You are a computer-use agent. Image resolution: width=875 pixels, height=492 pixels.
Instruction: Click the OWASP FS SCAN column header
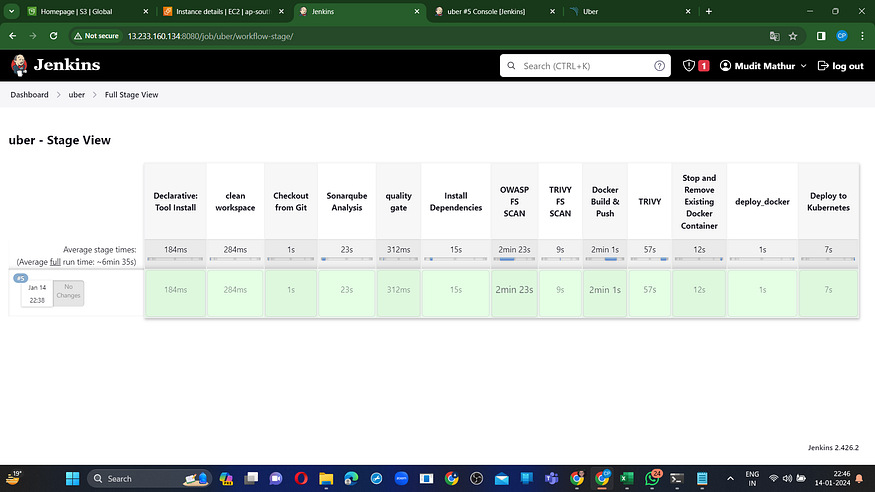pos(514,201)
